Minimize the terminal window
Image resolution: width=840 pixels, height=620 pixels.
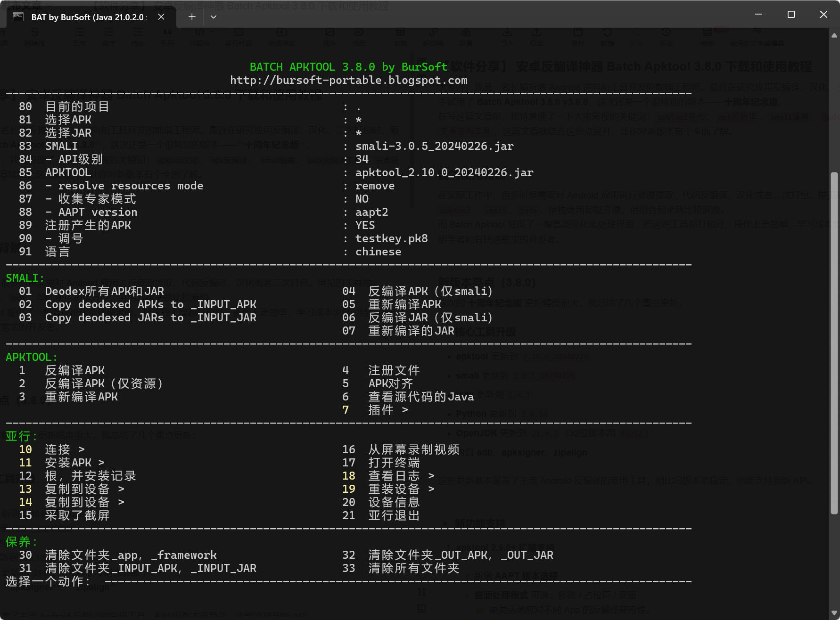(x=758, y=15)
